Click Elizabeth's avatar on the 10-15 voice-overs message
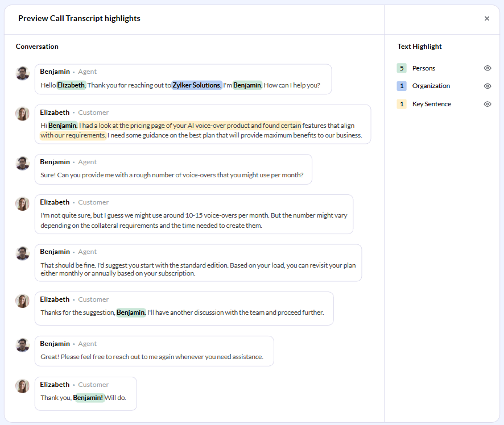The height and width of the screenshot is (425, 504). (x=23, y=204)
